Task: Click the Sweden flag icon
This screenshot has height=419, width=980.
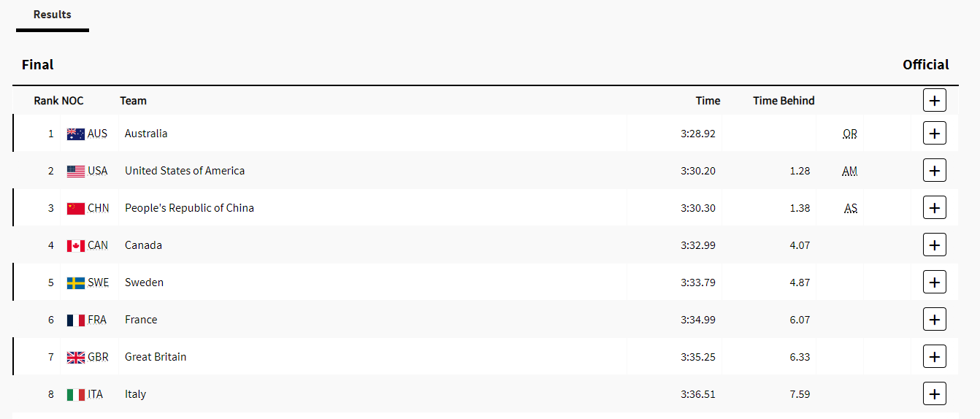Action: tap(76, 283)
